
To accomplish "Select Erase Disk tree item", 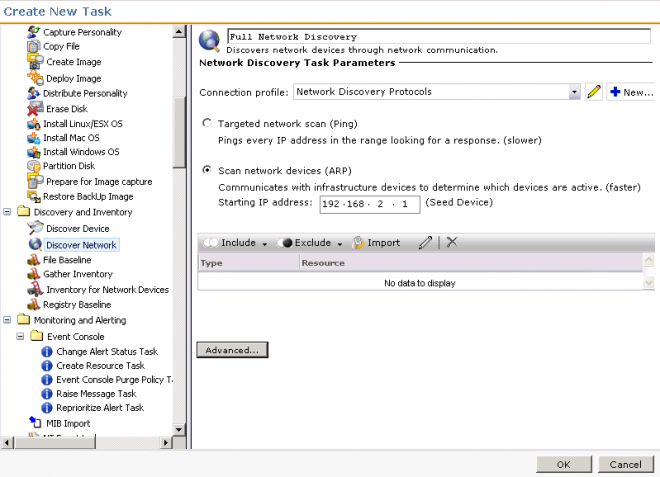I will pyautogui.click(x=67, y=109).
